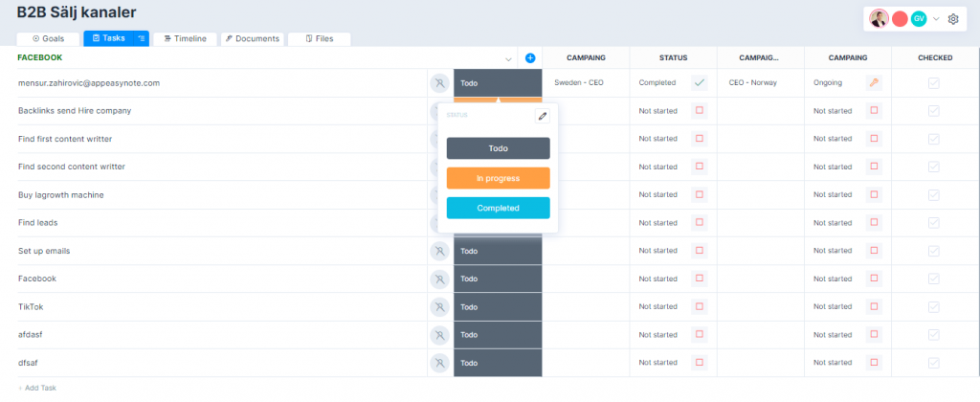Viewport: 980px width, 402px height.
Task: Select the Completed status option
Action: 498,209
